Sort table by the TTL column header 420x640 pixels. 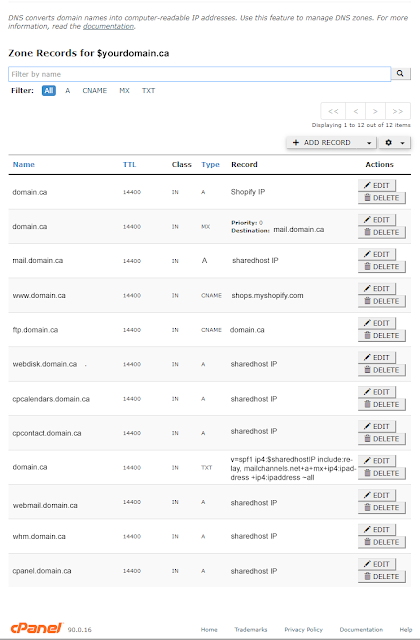coord(129,164)
